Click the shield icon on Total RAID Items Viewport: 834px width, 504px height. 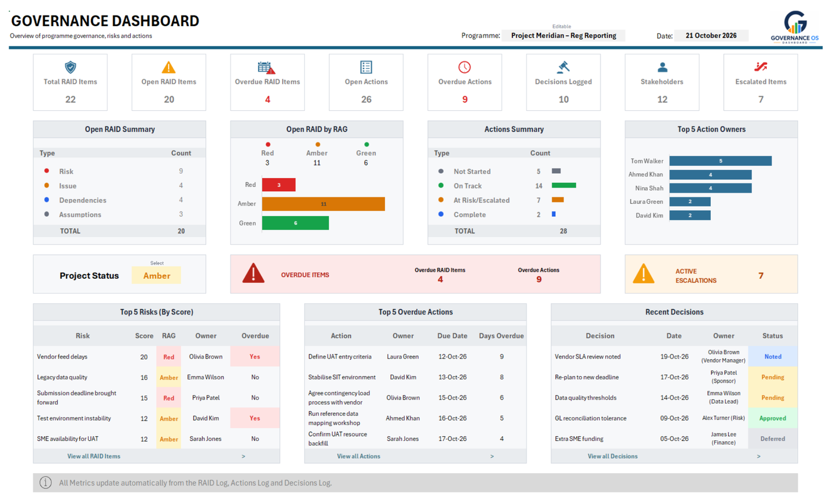[x=70, y=67]
